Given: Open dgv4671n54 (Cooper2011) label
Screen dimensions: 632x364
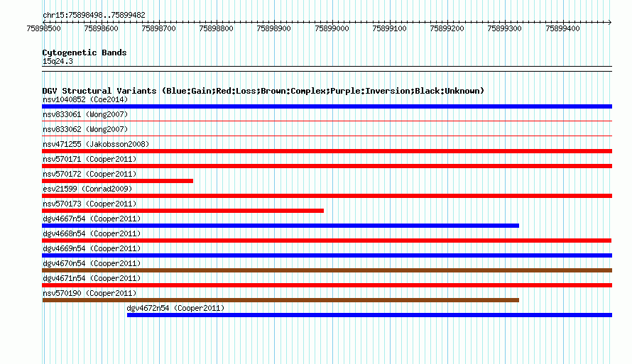Looking at the screenshot, I should tap(92, 278).
